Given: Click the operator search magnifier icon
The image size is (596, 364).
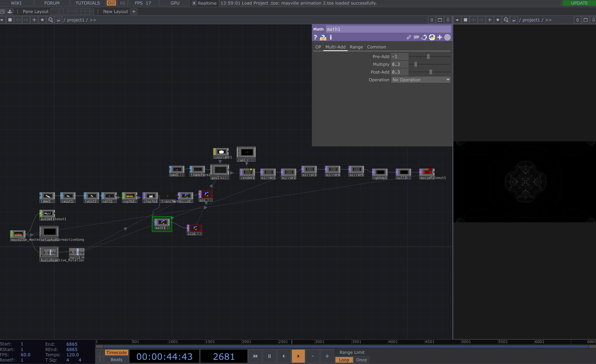Looking at the screenshot, I should [x=50, y=20].
